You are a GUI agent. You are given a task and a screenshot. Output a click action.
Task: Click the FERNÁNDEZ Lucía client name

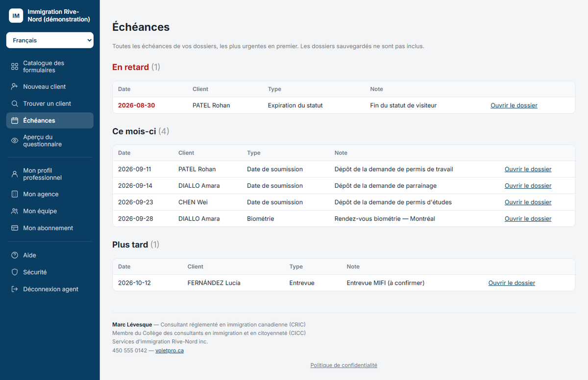click(x=214, y=283)
